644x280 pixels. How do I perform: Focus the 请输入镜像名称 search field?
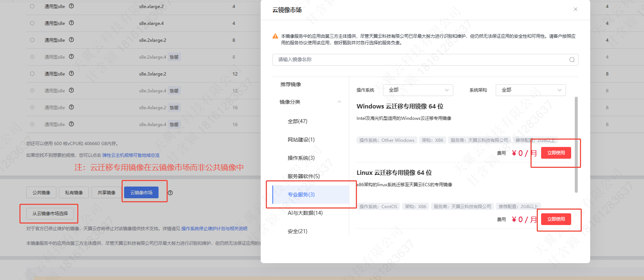tap(425, 60)
